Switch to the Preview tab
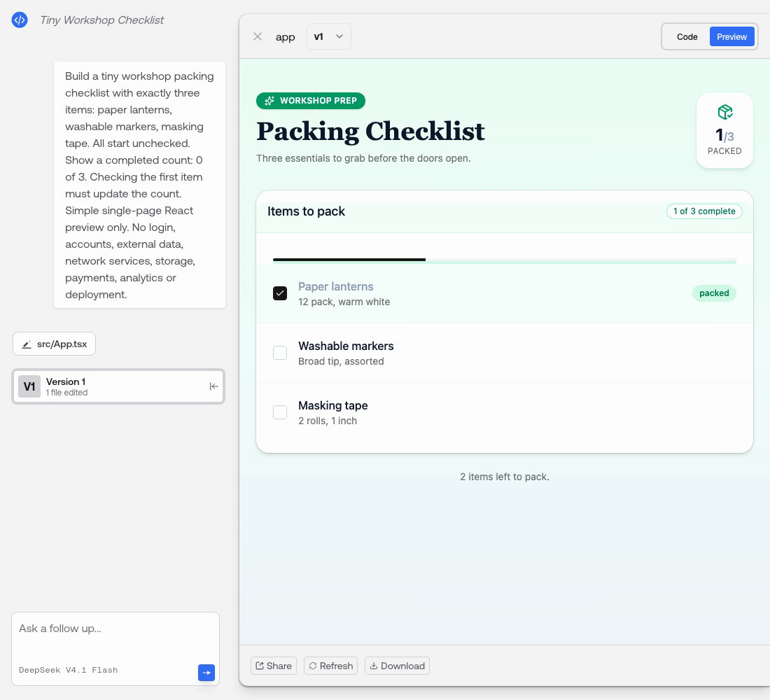 pos(731,37)
